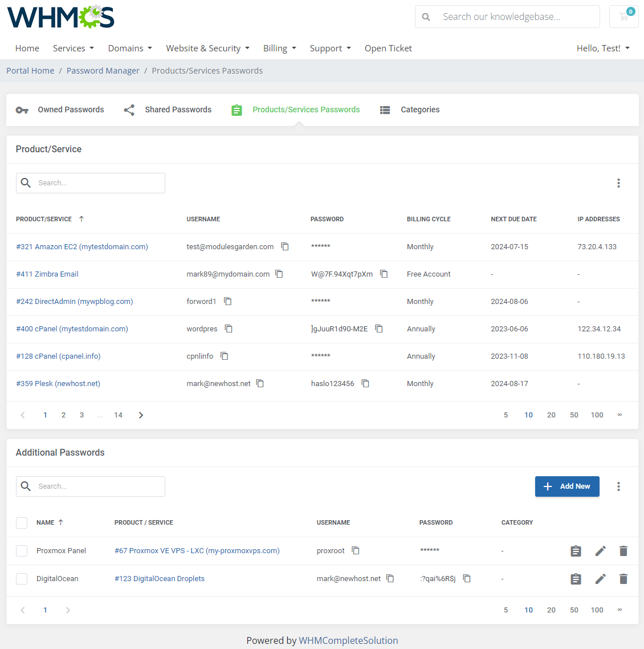Open #123 DigitalOcean Droplets link

159,578
